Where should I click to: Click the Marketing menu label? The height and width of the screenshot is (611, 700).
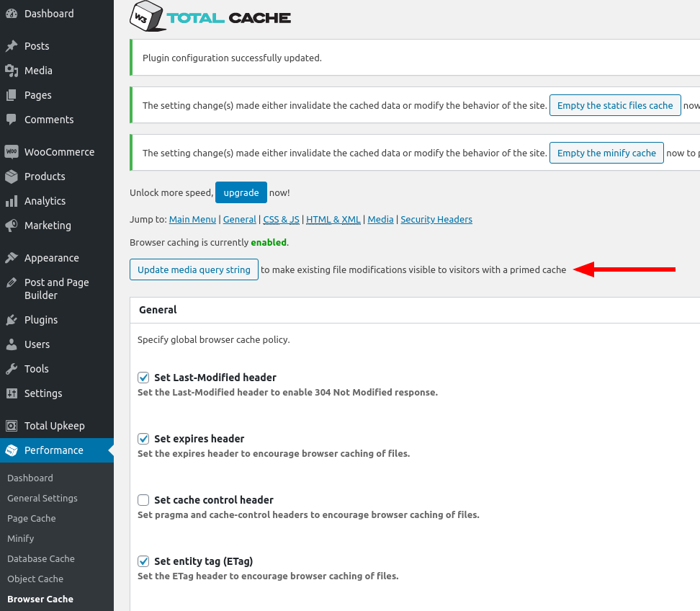click(x=48, y=226)
